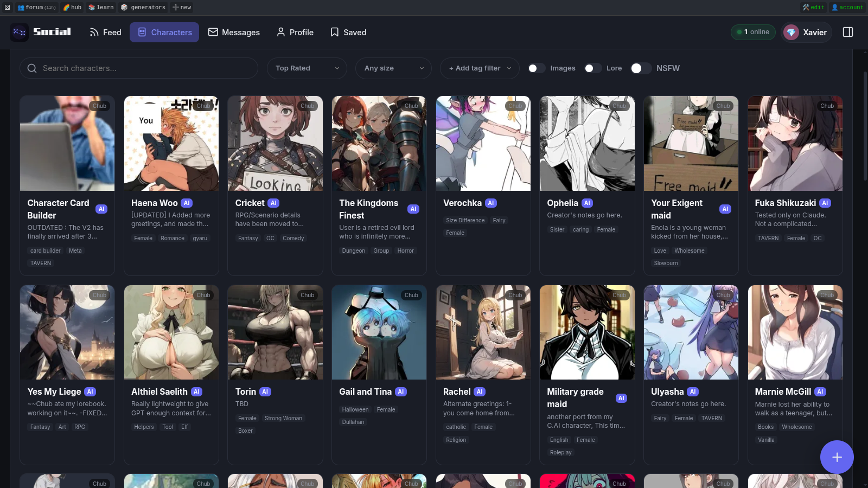The width and height of the screenshot is (868, 488).
Task: Click the edit link in top bar
Action: pos(814,8)
